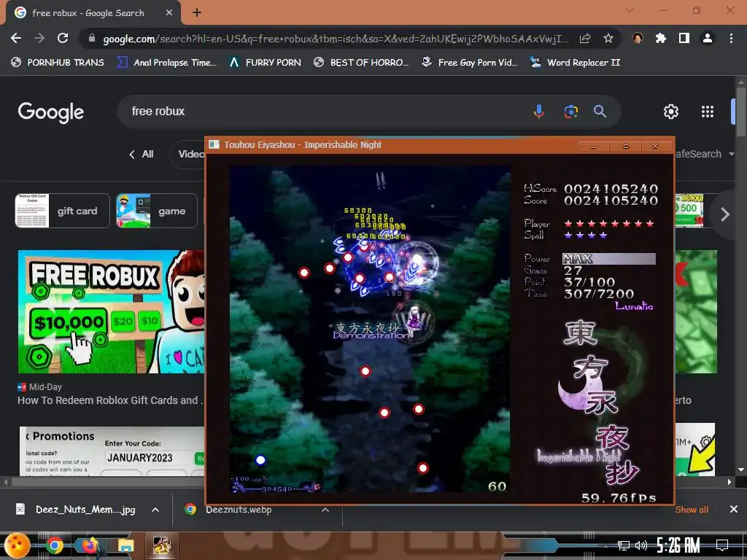This screenshot has height=560, width=747.
Task: Show all downloads
Action: pos(692,510)
